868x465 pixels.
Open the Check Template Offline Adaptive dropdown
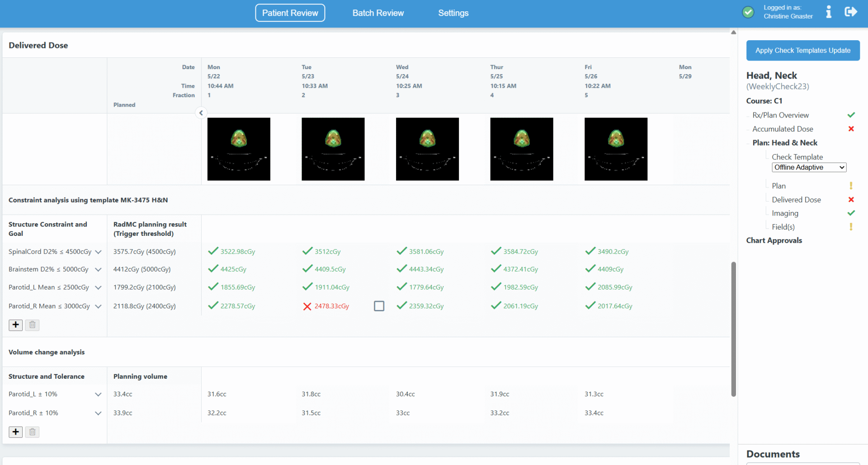tap(809, 167)
